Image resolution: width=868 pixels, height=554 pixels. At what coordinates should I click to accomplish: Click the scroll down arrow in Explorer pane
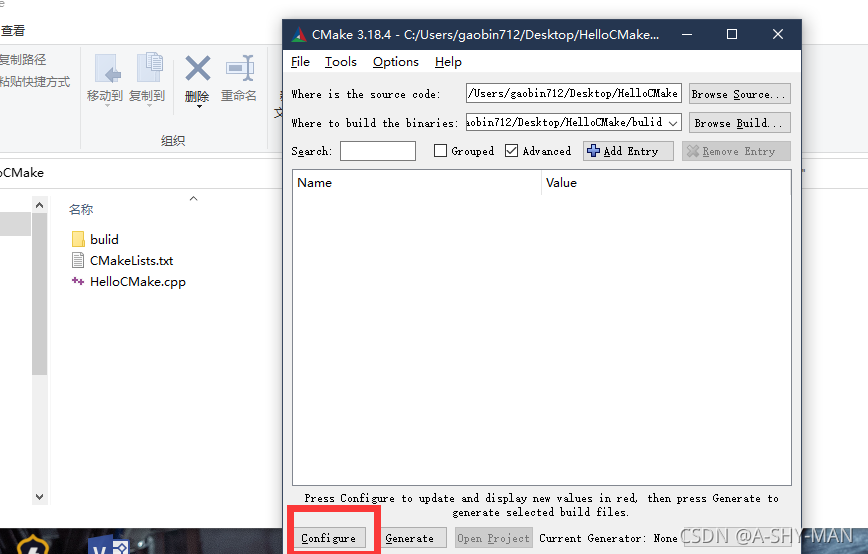[x=39, y=496]
